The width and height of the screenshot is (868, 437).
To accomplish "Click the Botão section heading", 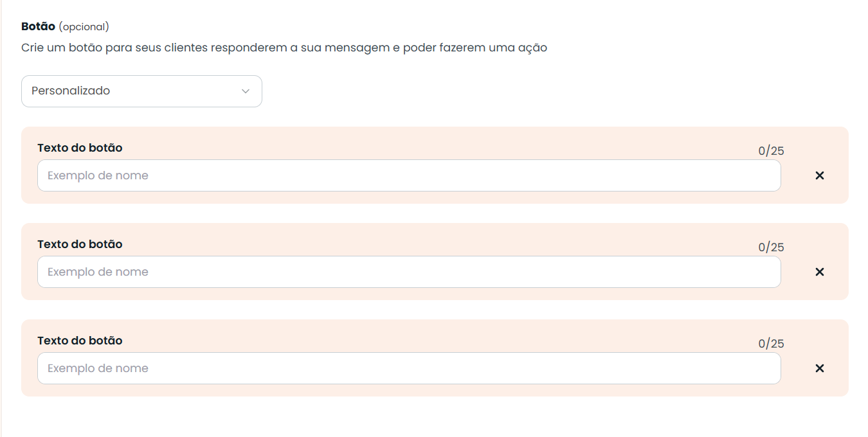I will [x=38, y=26].
